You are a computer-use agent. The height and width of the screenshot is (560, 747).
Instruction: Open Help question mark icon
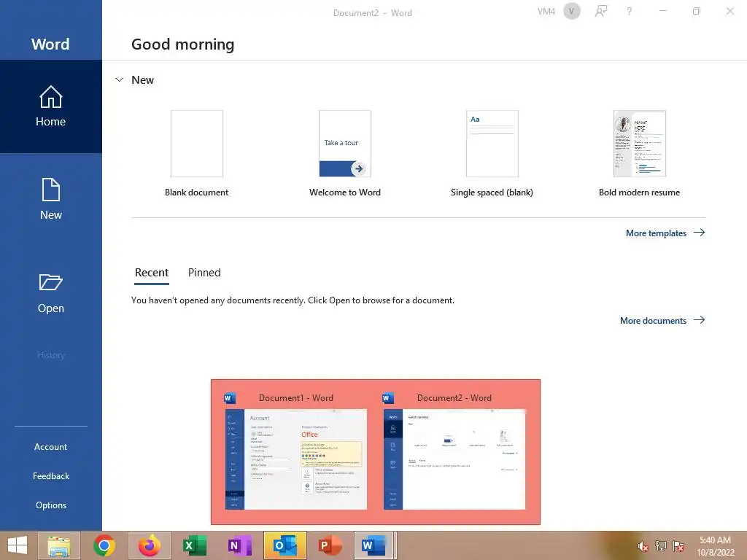coord(630,12)
